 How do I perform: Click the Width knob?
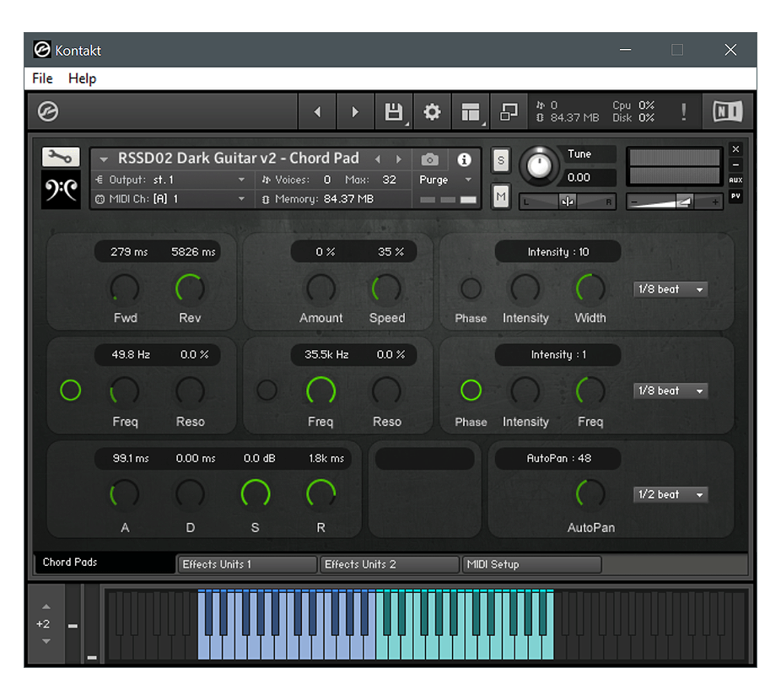pyautogui.click(x=590, y=289)
